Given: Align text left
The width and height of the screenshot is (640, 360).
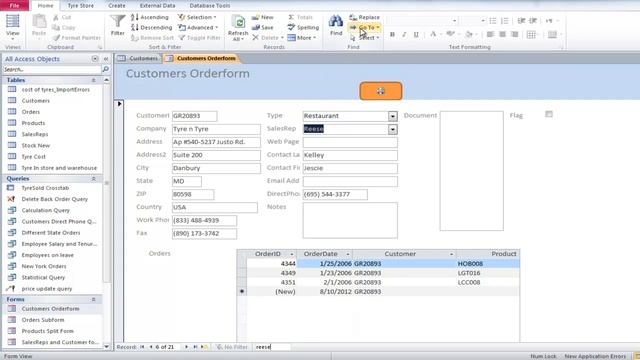Looking at the screenshot, I should [490, 34].
